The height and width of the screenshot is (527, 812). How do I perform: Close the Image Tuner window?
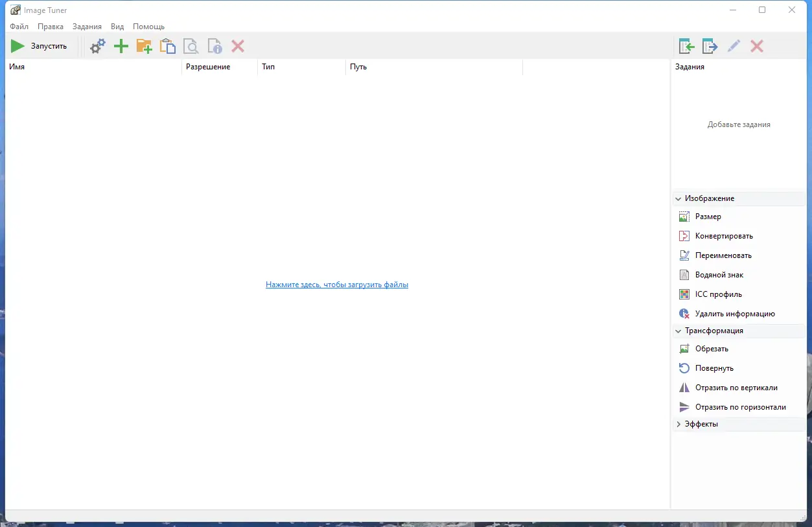tap(792, 10)
